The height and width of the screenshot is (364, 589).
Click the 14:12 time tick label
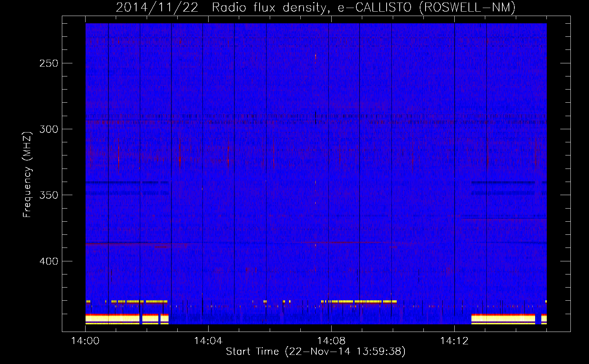pos(454,341)
